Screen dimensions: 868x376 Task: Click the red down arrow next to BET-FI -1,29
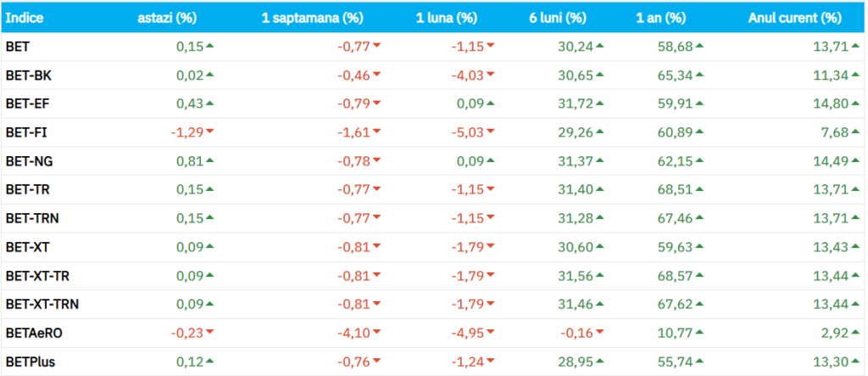click(x=209, y=132)
